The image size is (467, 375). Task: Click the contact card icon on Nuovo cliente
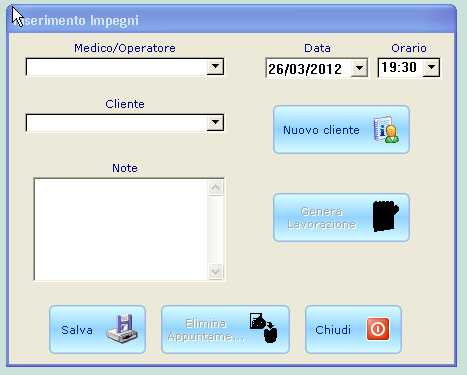(386, 130)
